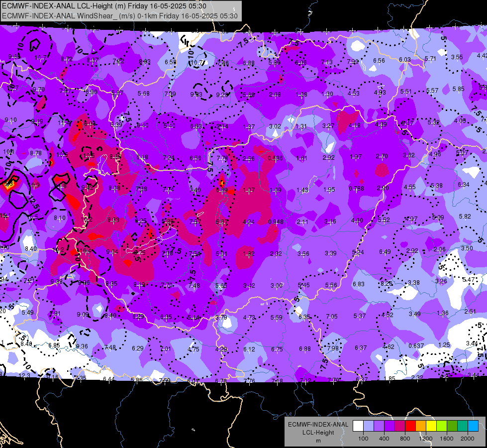487x448 pixels.
Task: Click the '800' tick label in the legend
Action: pos(405,439)
